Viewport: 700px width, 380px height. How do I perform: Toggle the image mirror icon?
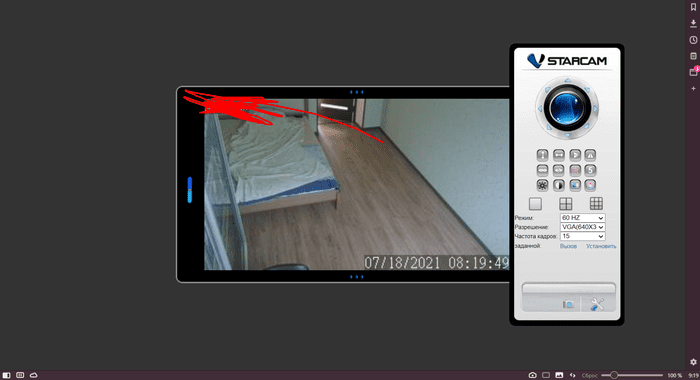click(590, 155)
